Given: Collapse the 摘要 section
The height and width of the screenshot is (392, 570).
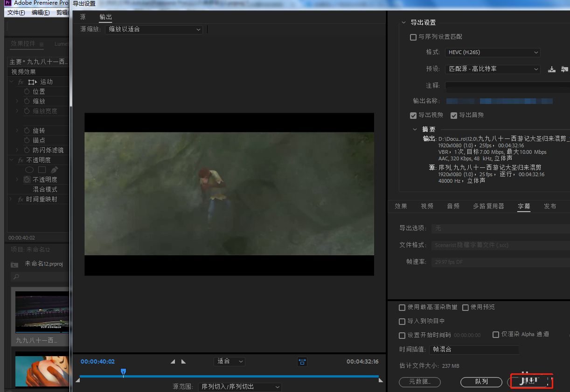Looking at the screenshot, I should (x=415, y=129).
